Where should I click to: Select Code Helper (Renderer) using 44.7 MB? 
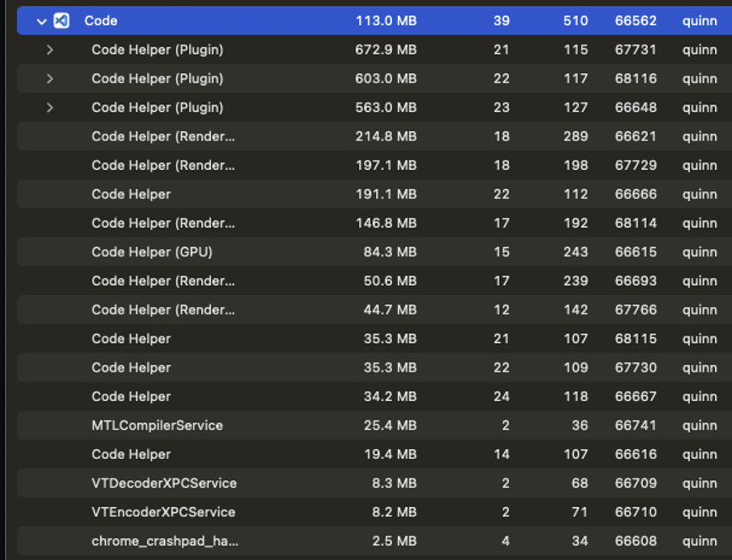click(163, 309)
